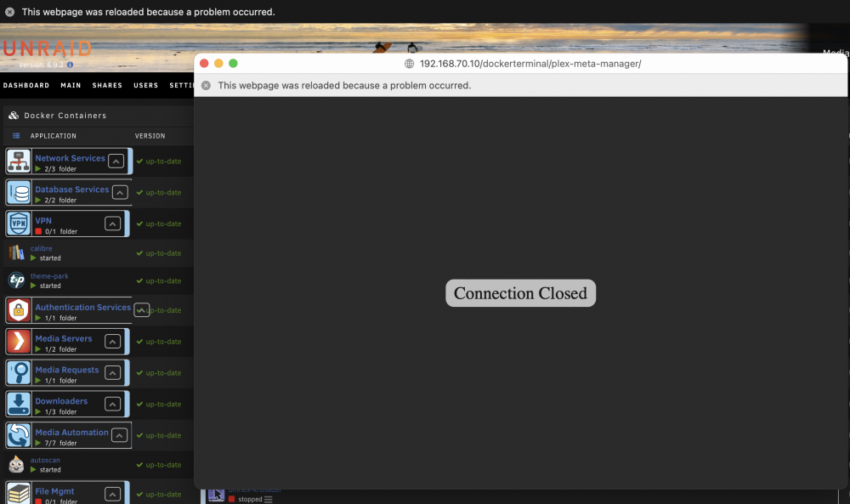Open the Main tab
This screenshot has height=504, width=850.
point(71,86)
